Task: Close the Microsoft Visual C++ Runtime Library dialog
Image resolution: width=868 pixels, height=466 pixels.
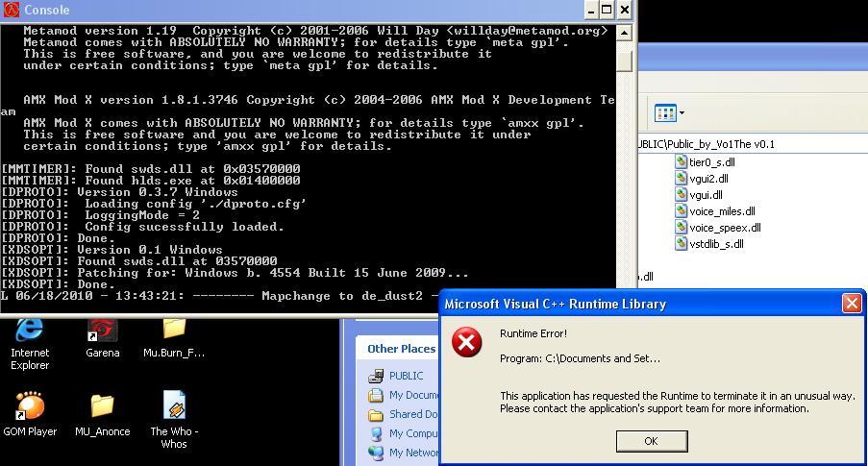Action: tap(852, 304)
